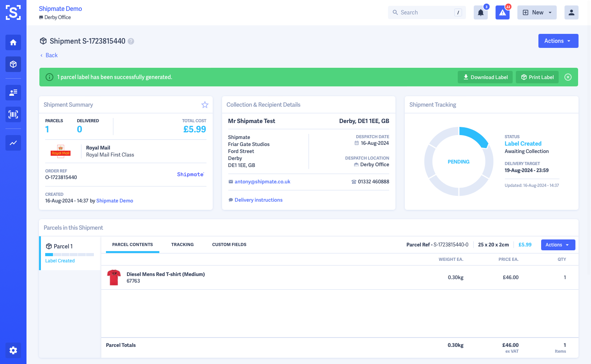Open the top Actions dropdown
Image resolution: width=591 pixels, height=364 pixels.
point(558,41)
